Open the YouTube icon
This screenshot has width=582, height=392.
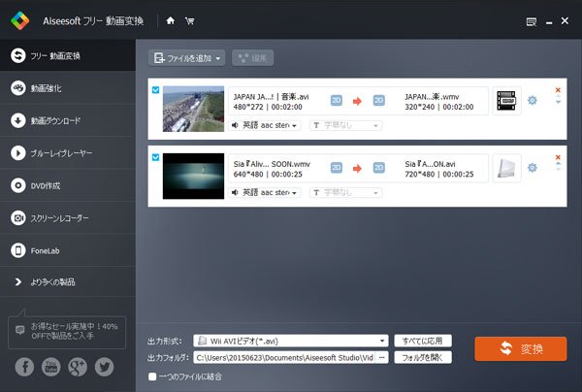tap(50, 367)
